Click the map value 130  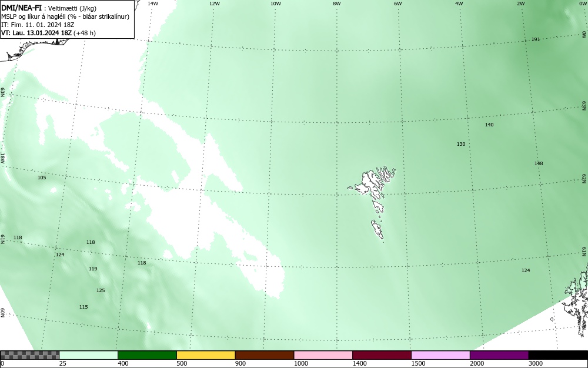461,144
